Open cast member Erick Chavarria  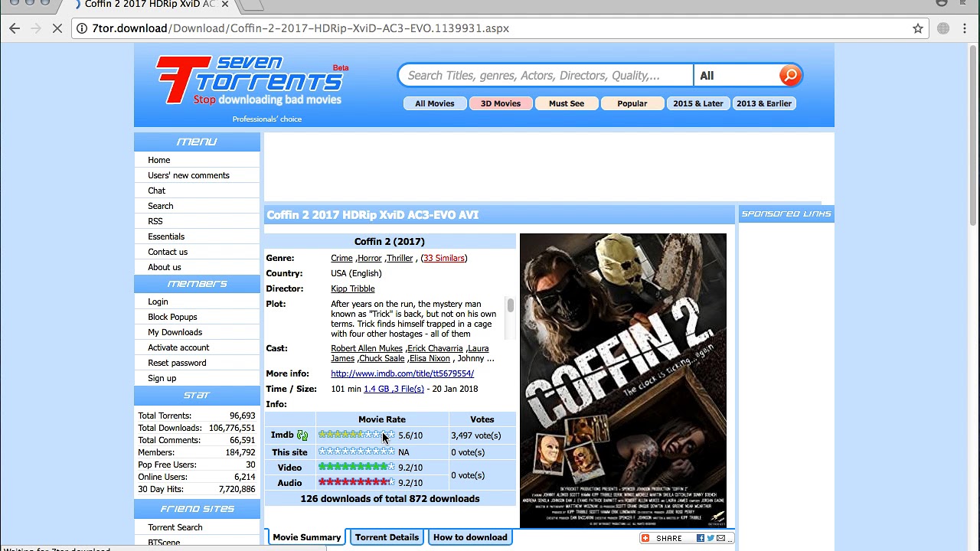pos(435,348)
